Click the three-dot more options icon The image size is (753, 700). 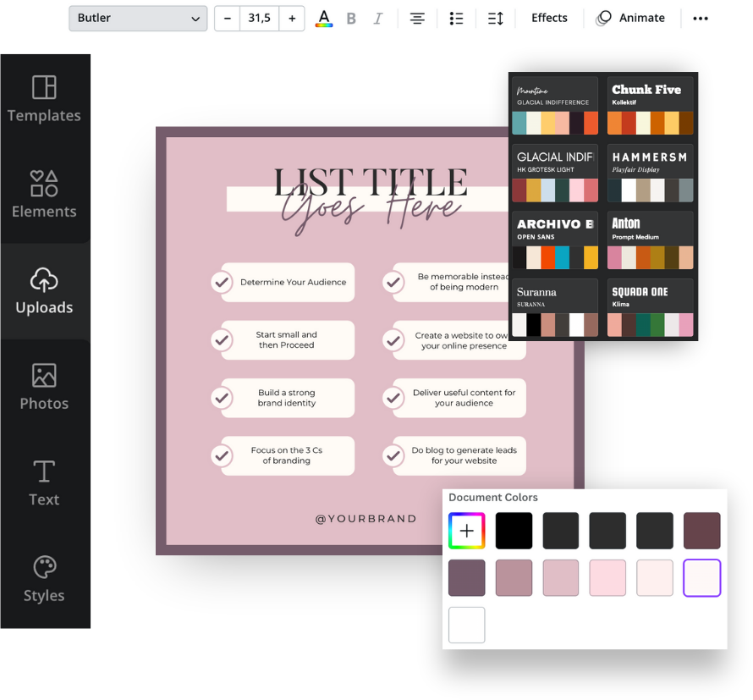tap(700, 19)
